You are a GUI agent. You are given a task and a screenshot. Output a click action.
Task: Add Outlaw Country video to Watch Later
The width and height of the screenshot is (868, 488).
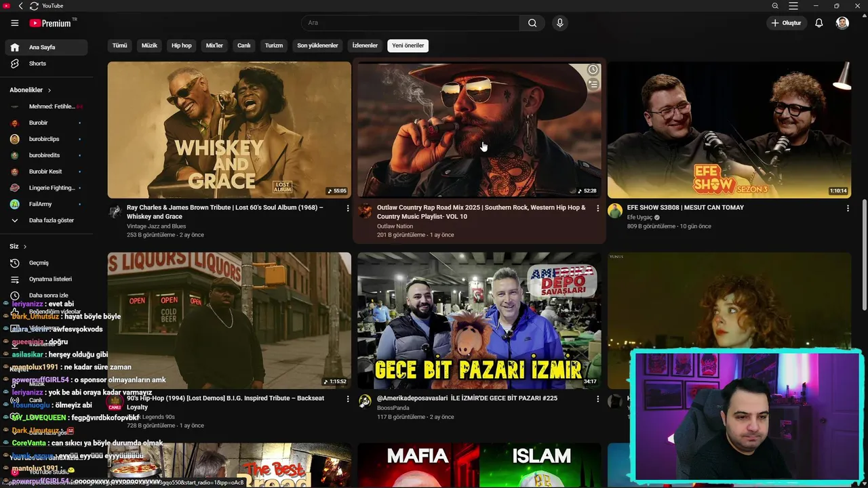click(x=593, y=70)
